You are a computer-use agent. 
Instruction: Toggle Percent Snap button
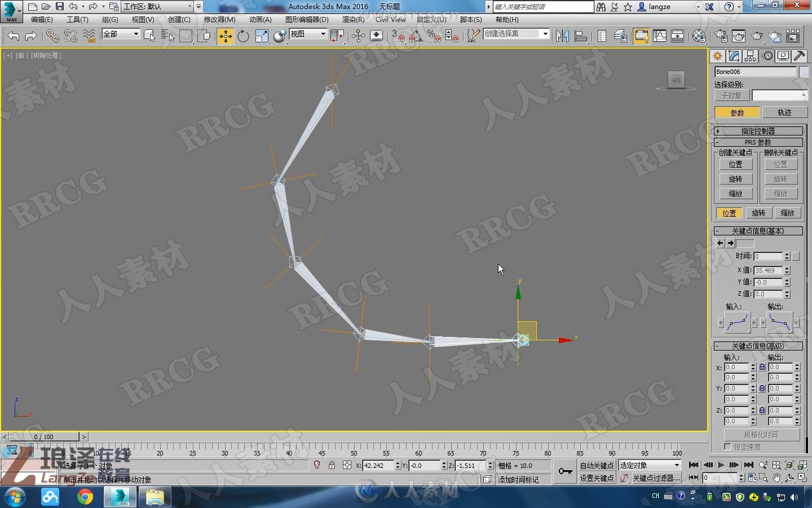pyautogui.click(x=434, y=36)
